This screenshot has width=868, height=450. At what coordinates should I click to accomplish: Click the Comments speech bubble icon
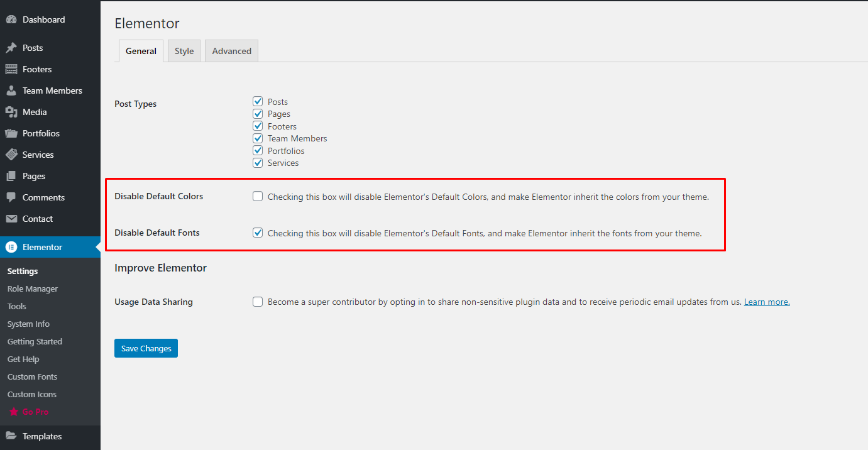[11, 197]
